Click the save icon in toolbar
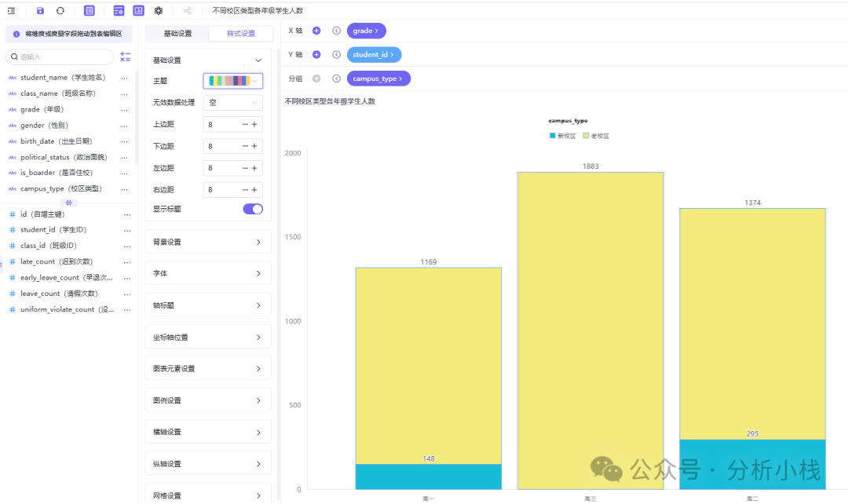The width and height of the screenshot is (848, 504). pos(40,10)
